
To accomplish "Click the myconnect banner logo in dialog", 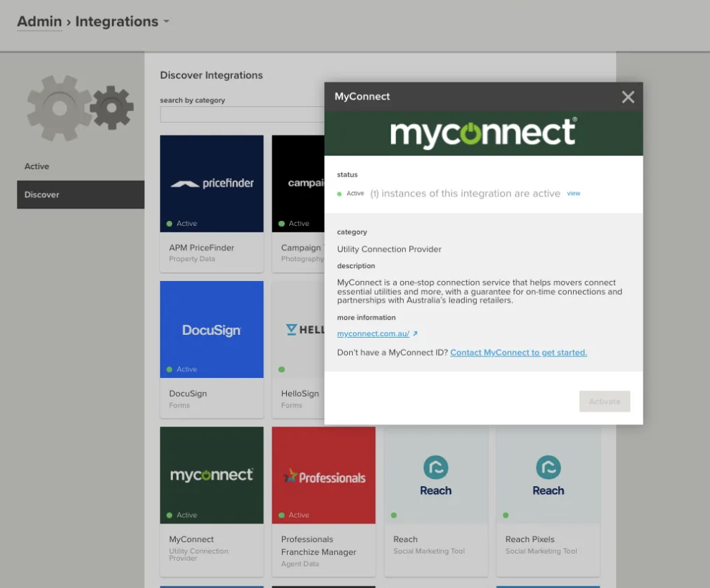I will [483, 133].
